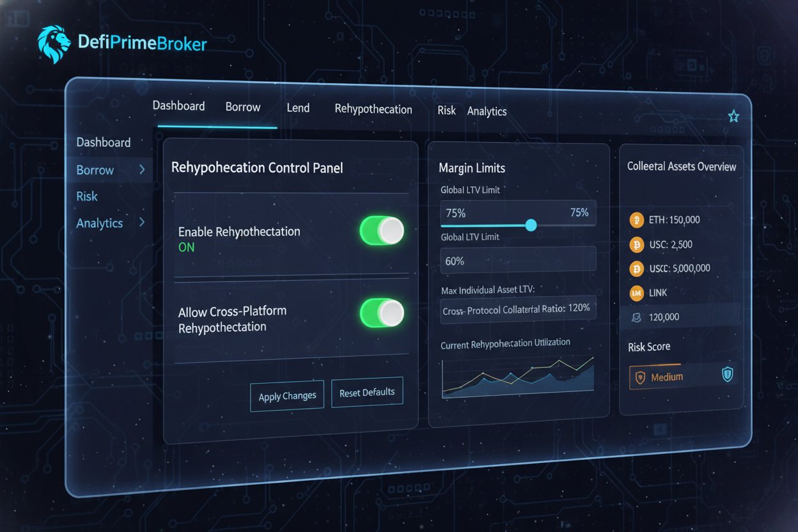Click the USC asset coin icon
The width and height of the screenshot is (798, 532).
pyautogui.click(x=635, y=244)
